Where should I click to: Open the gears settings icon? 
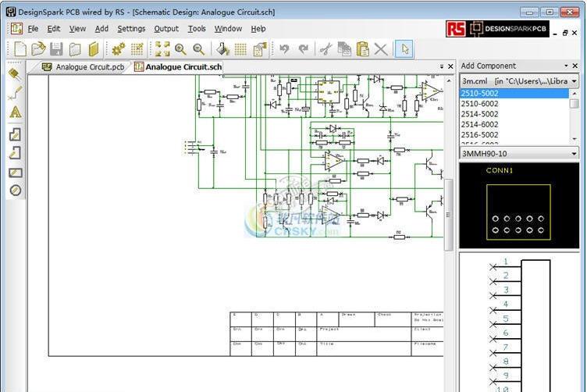(119, 49)
